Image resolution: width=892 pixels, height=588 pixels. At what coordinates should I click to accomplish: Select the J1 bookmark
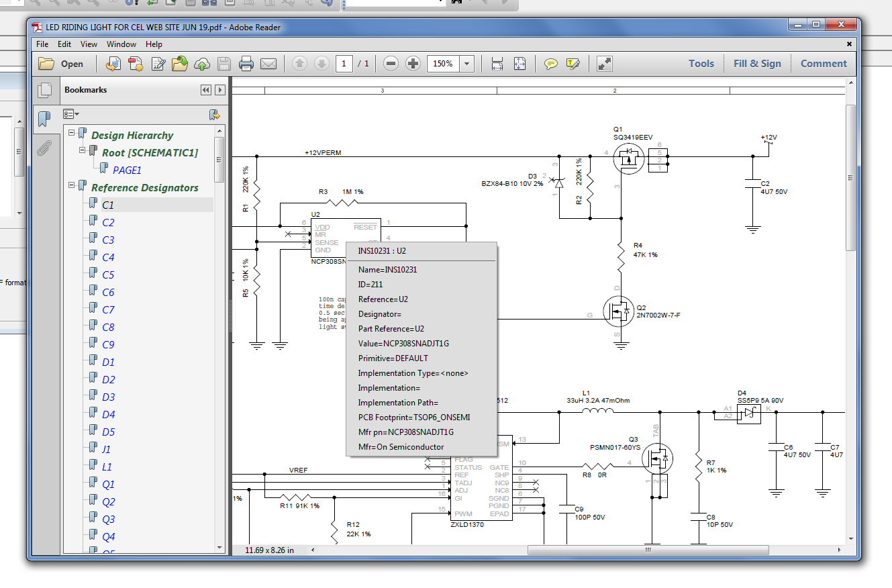106,450
